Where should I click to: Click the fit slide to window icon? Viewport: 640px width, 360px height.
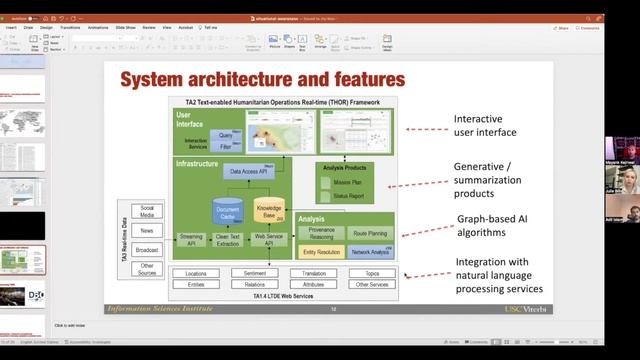[596, 342]
